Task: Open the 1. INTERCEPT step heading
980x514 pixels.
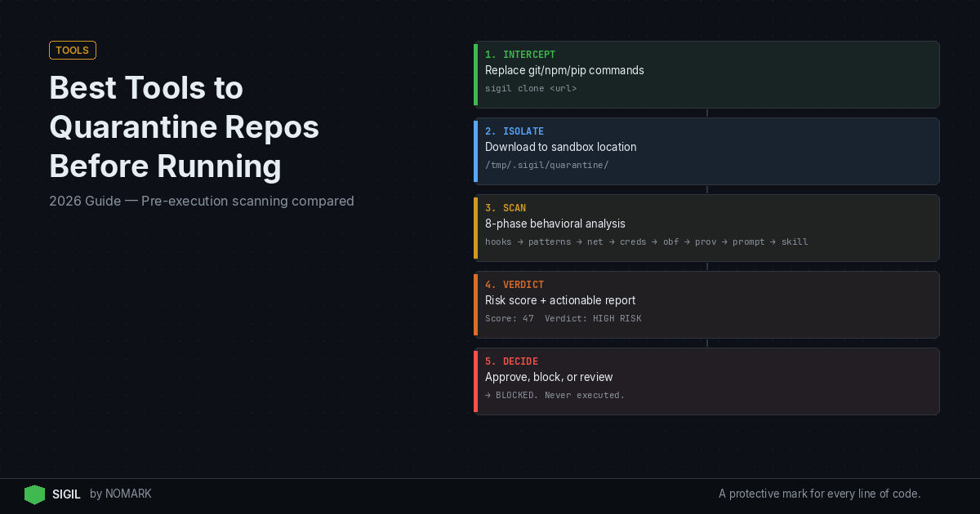Action: (520, 55)
